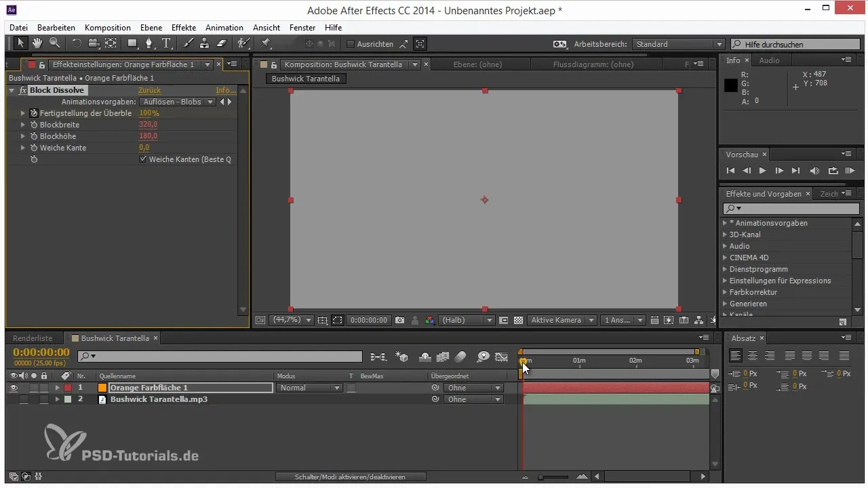Viewport: 868px width, 488px height.
Task: Open the show channel RGB circles icon
Action: 430,320
